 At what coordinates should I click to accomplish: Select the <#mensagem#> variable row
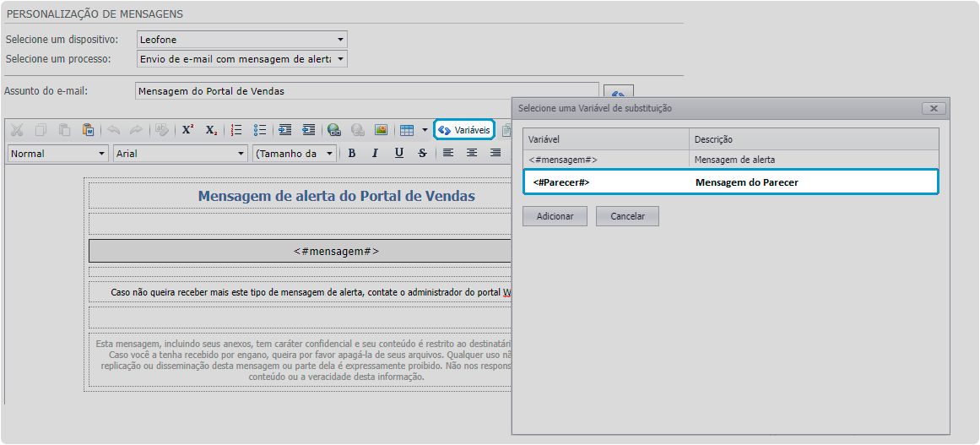(731, 160)
